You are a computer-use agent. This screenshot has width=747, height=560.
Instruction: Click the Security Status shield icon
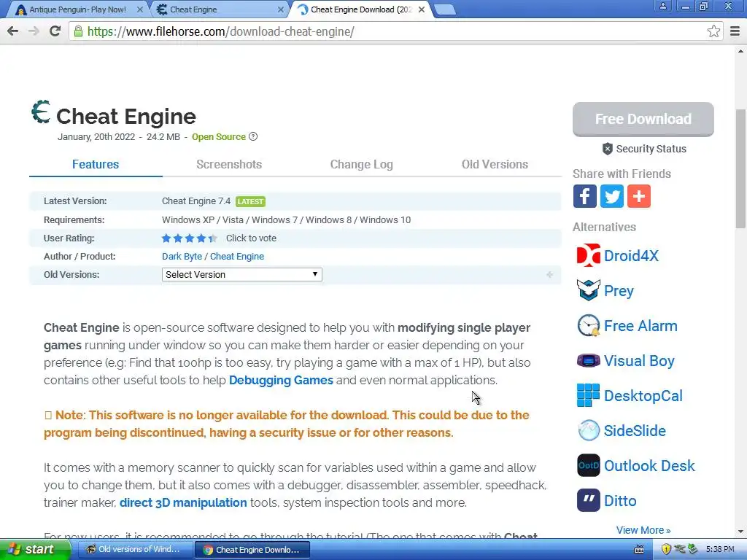click(x=608, y=149)
